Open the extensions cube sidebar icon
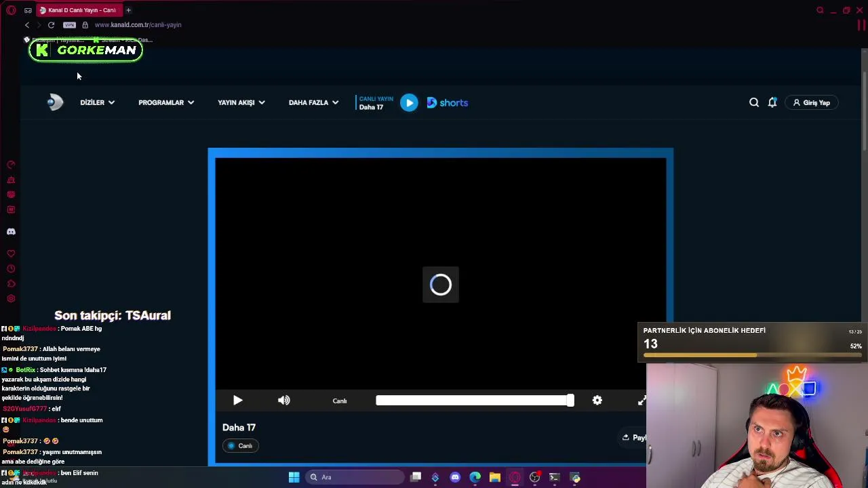The width and height of the screenshot is (868, 488). tap(11, 283)
